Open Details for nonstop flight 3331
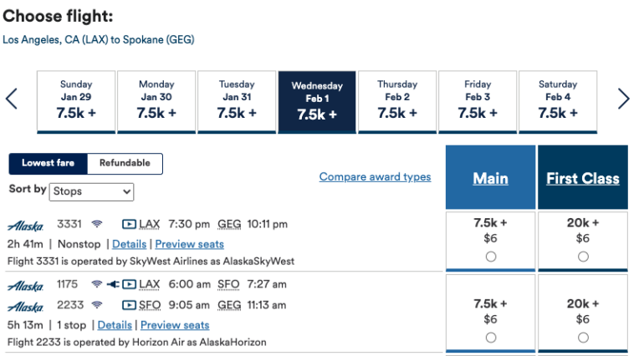The width and height of the screenshot is (644, 356). click(129, 244)
